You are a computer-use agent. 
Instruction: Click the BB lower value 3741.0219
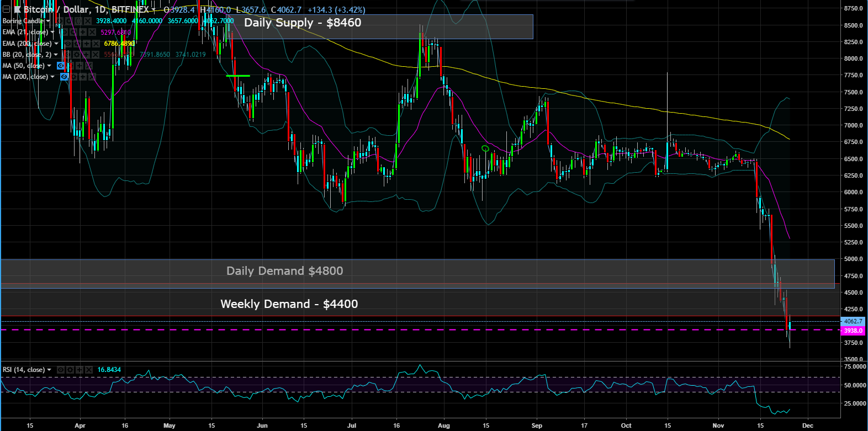tap(190, 55)
